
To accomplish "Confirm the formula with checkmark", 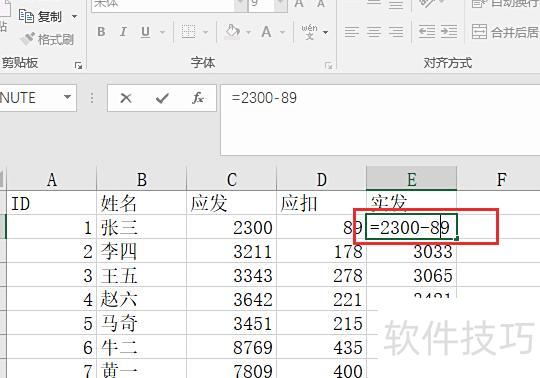I will [x=162, y=98].
